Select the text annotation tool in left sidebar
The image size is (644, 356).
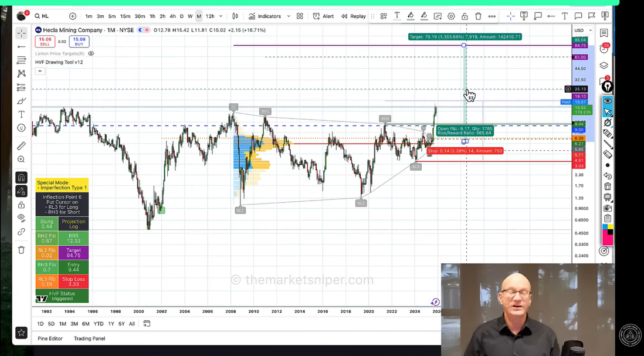click(x=21, y=114)
